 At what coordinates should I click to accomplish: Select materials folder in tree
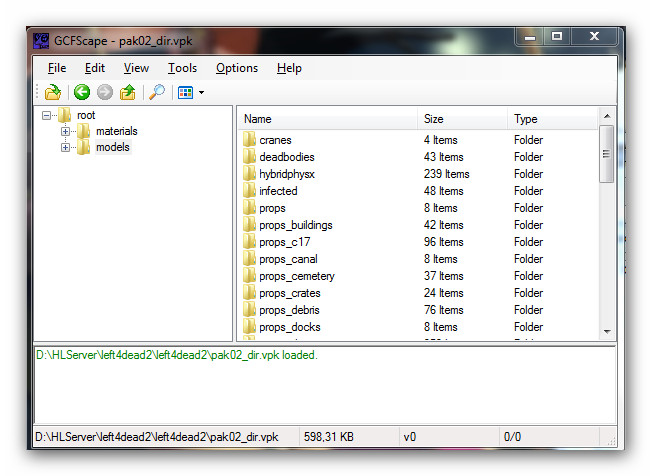pyautogui.click(x=116, y=131)
